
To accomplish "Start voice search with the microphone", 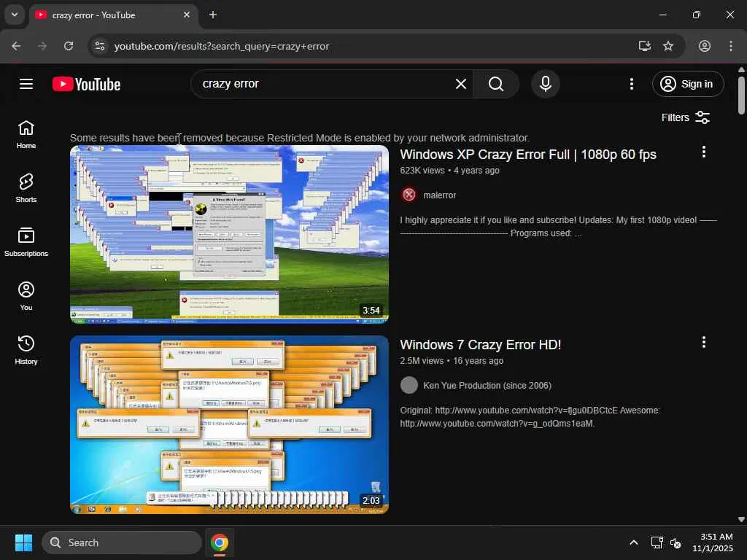I will (x=546, y=84).
